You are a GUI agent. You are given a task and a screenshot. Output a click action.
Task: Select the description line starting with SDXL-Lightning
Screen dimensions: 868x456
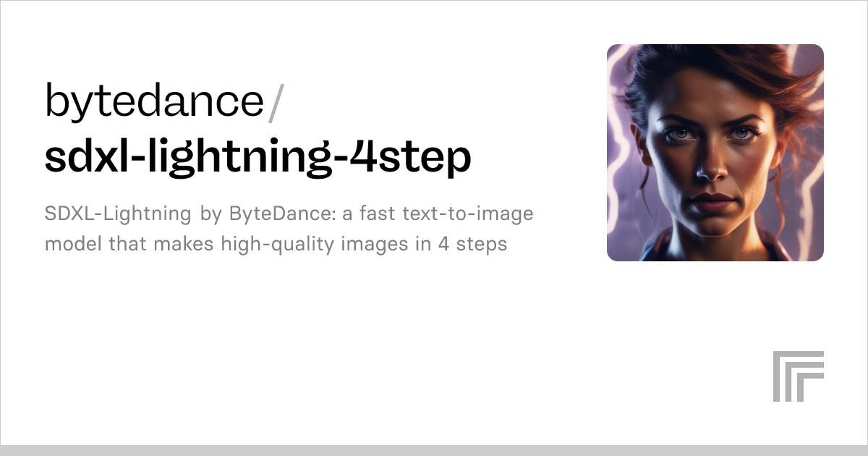tap(289, 214)
